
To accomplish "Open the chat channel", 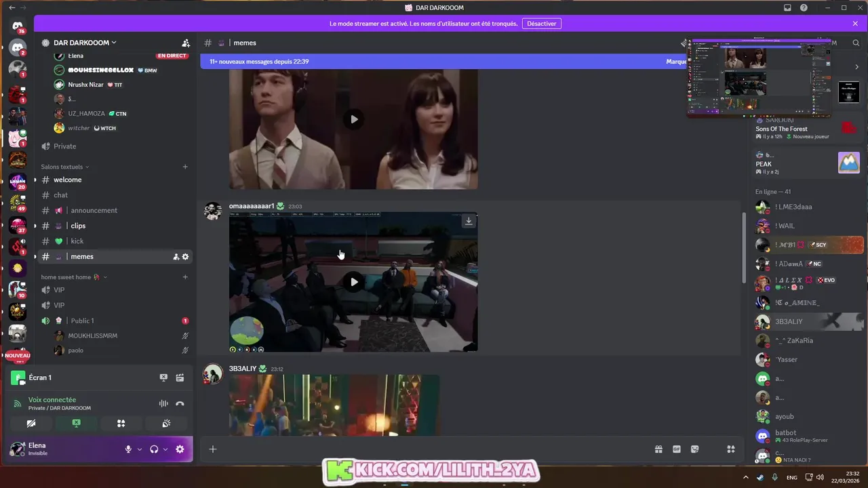I will (113, 195).
